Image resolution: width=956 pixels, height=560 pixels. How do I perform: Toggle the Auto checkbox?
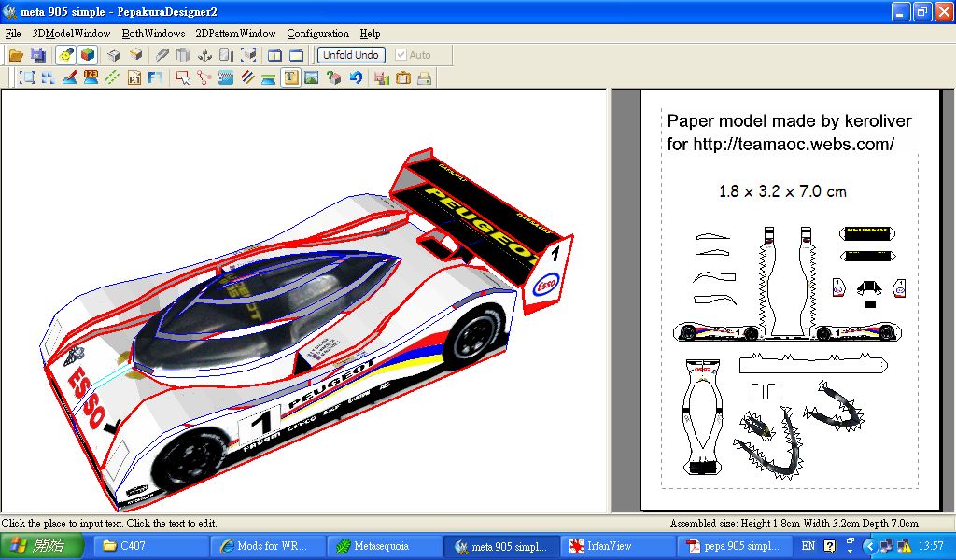click(401, 55)
